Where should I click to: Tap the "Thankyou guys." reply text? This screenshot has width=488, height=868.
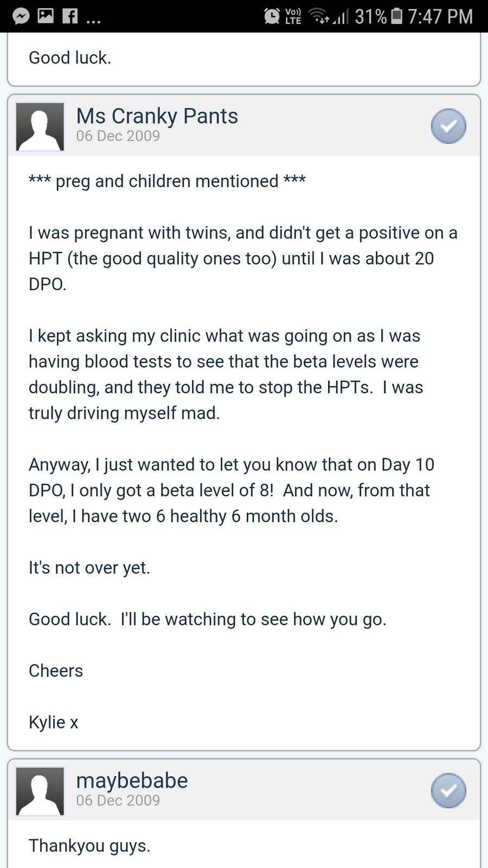(89, 846)
